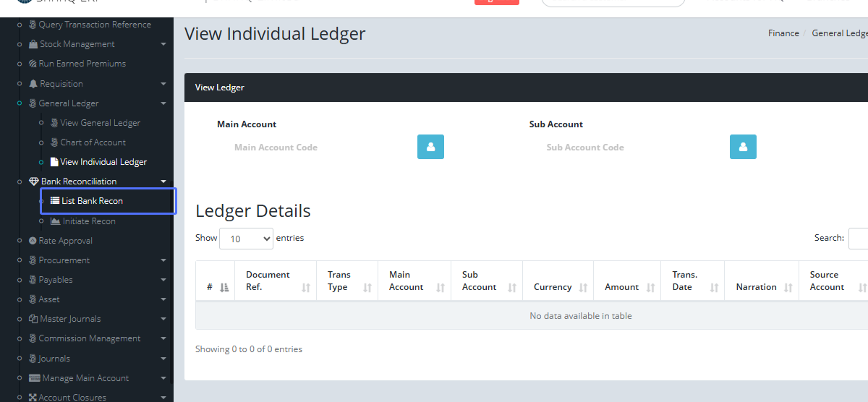Sort table by Trans. Date column
Screen dimensions: 868x402
tap(693, 281)
